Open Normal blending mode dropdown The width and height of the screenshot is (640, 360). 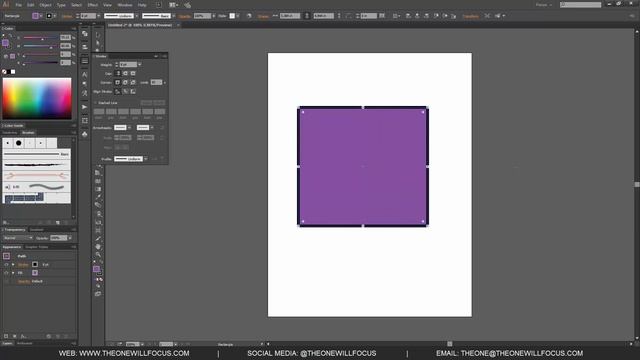click(18, 238)
